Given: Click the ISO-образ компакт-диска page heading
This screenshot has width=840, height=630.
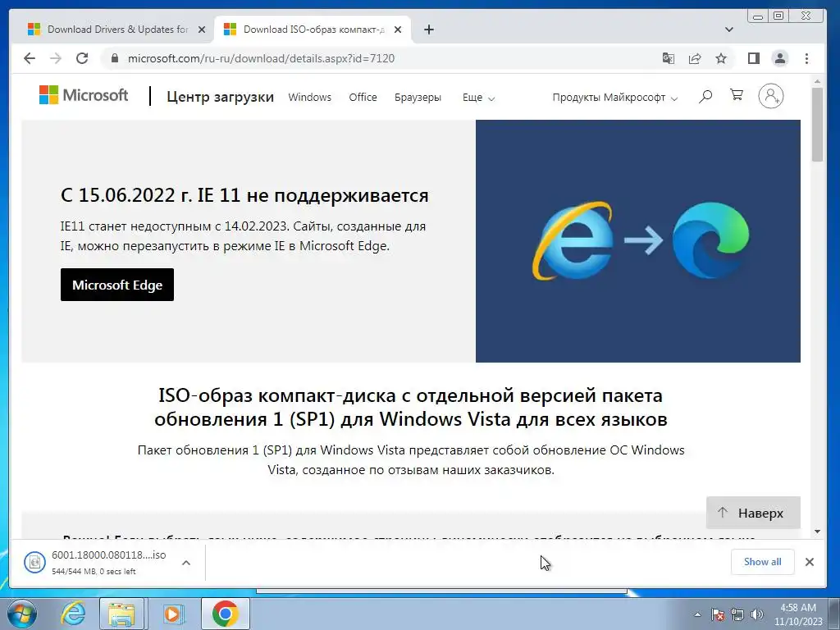Looking at the screenshot, I should coord(410,407).
